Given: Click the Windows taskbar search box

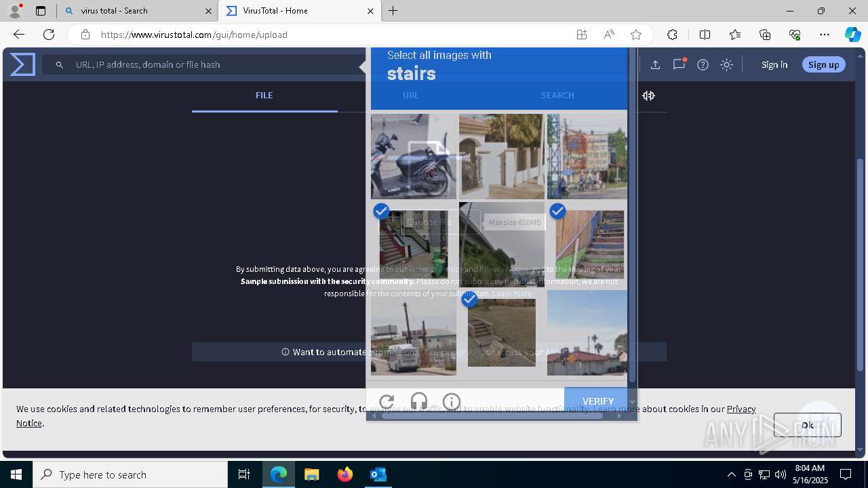Looking at the screenshot, I should point(130,474).
